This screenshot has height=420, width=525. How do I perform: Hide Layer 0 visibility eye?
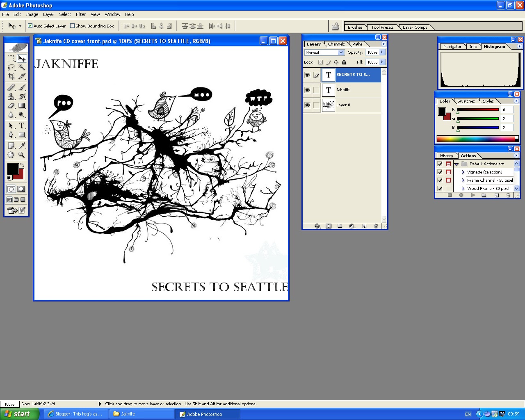tap(307, 105)
